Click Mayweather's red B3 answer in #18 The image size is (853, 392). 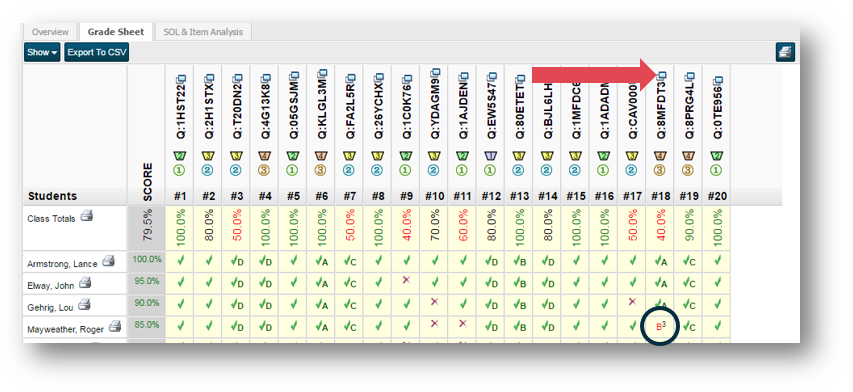660,327
